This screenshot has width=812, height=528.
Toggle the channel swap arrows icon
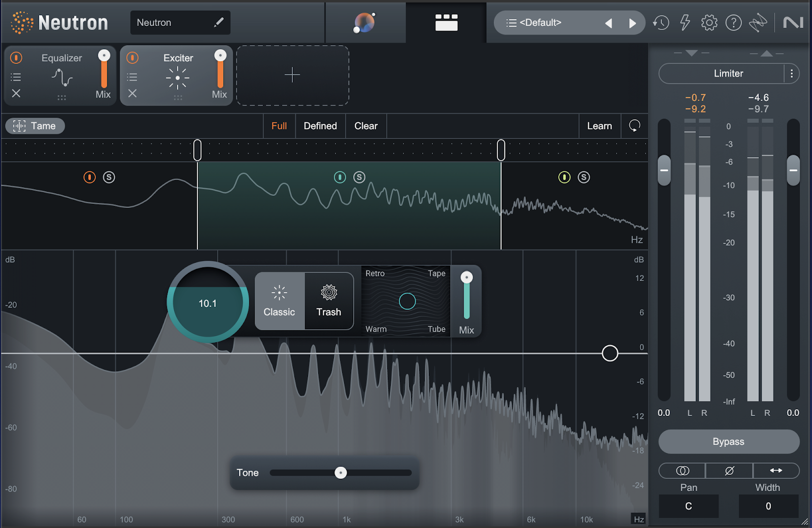tap(776, 471)
